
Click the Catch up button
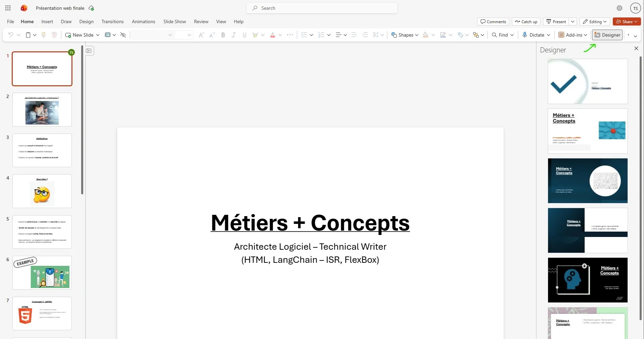[x=526, y=21]
